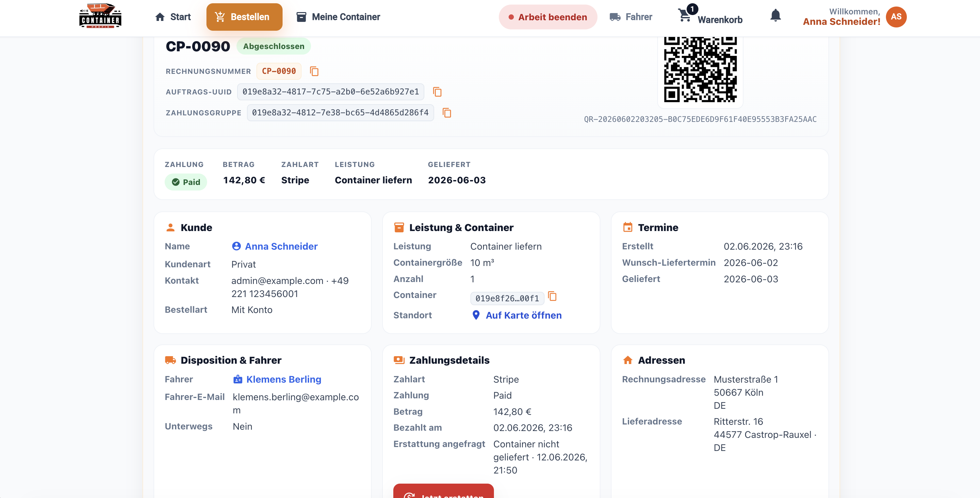Click the Paid payment badge
The image size is (980, 498).
186,182
